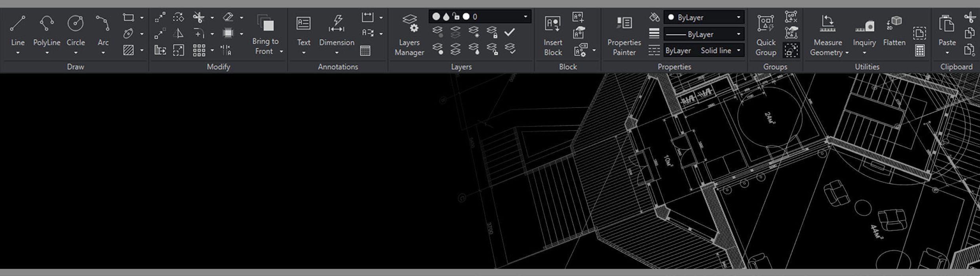Click the Utilities panel label
Viewport: 980px width, 276px height.
[x=867, y=67]
